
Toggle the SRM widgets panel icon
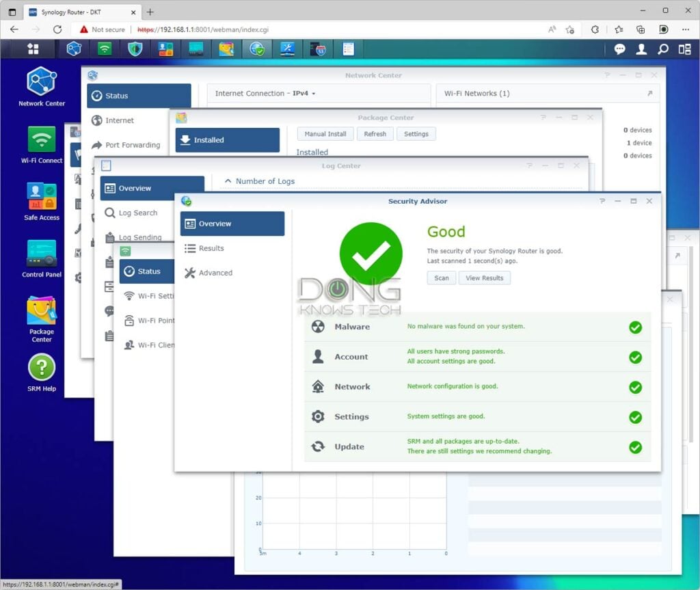(x=685, y=49)
